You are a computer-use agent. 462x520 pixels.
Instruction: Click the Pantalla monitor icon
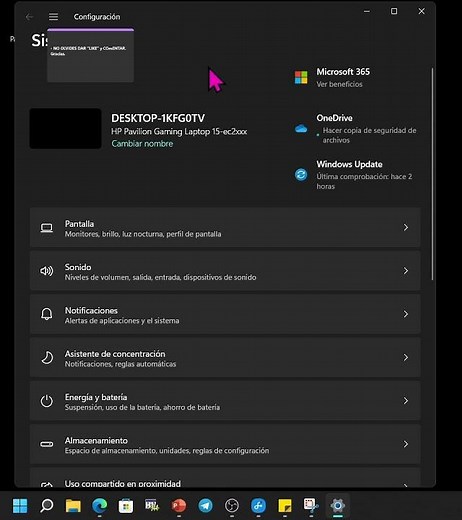pos(47,228)
